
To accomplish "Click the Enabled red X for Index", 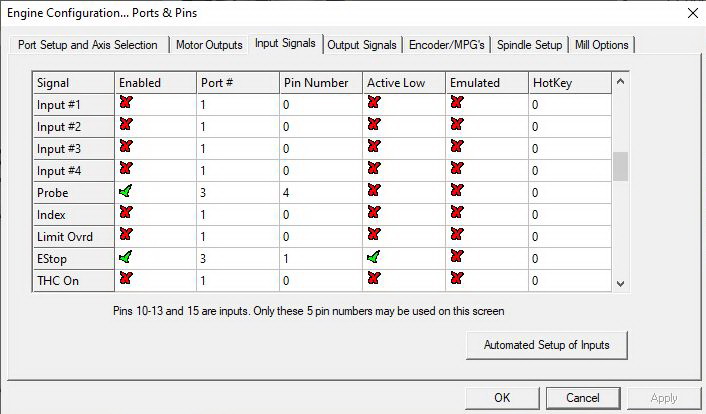I will pos(126,213).
